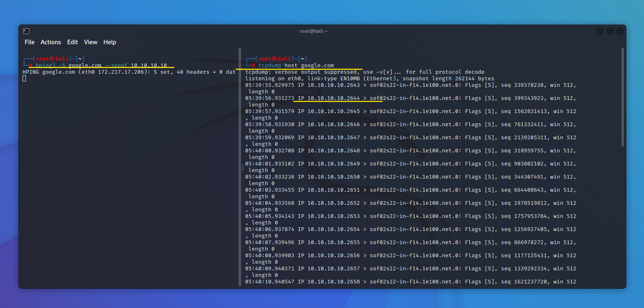Click source address 10.10.10.10.2652
The width and height of the screenshot is (644, 308).
coord(334,203)
